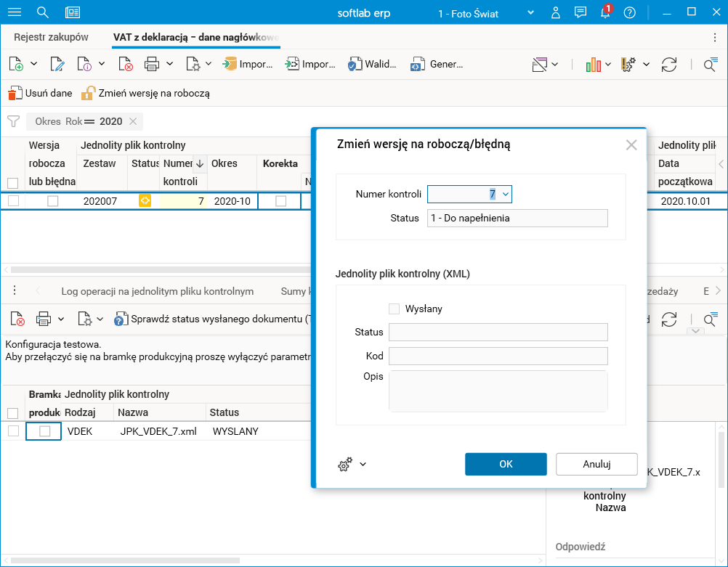Open the news panel icon in title bar
Viewport: 728px width, 567px height.
pos(73,12)
